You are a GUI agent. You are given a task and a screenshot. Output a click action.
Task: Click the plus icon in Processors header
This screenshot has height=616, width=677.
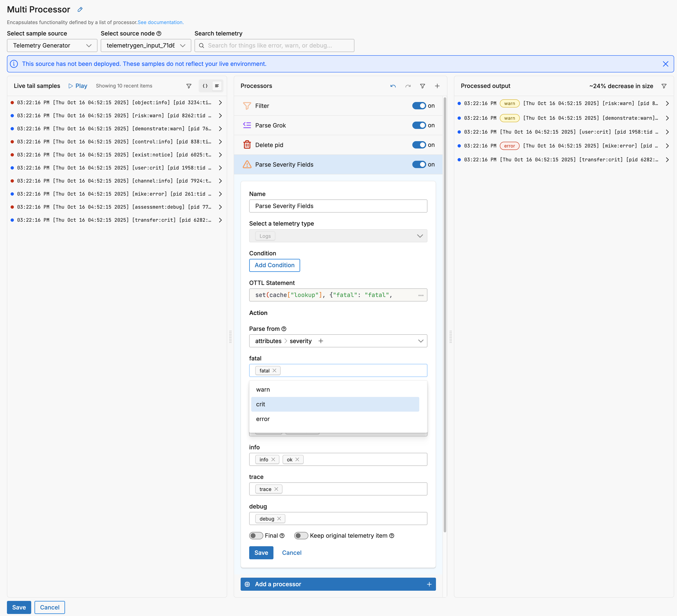click(x=437, y=86)
